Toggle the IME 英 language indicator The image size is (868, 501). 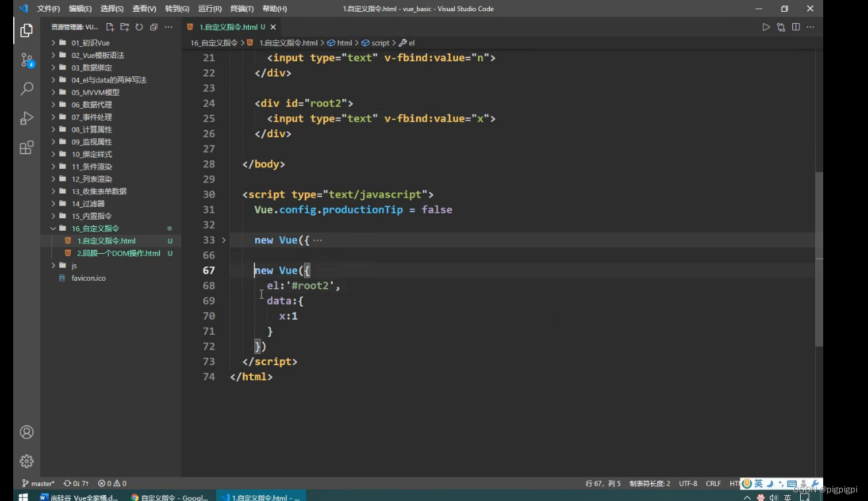tap(759, 484)
